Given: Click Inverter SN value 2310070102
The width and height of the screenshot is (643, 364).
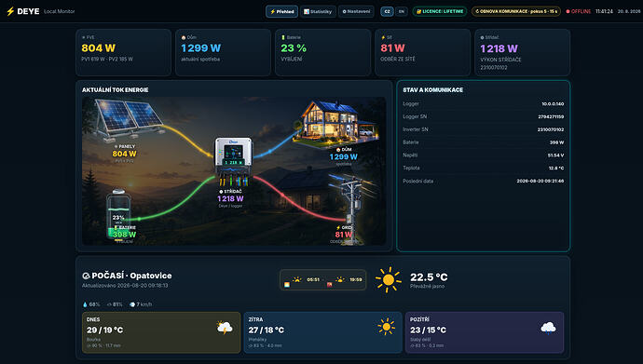Looking at the screenshot, I should (551, 129).
